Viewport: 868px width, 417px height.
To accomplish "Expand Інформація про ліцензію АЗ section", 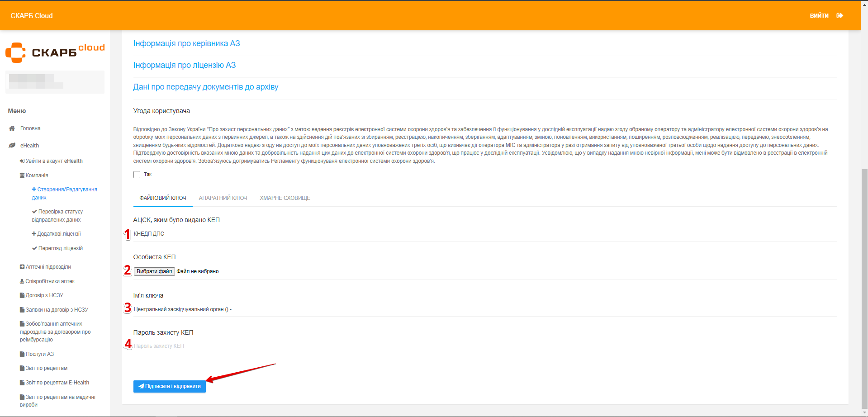I will click(185, 65).
